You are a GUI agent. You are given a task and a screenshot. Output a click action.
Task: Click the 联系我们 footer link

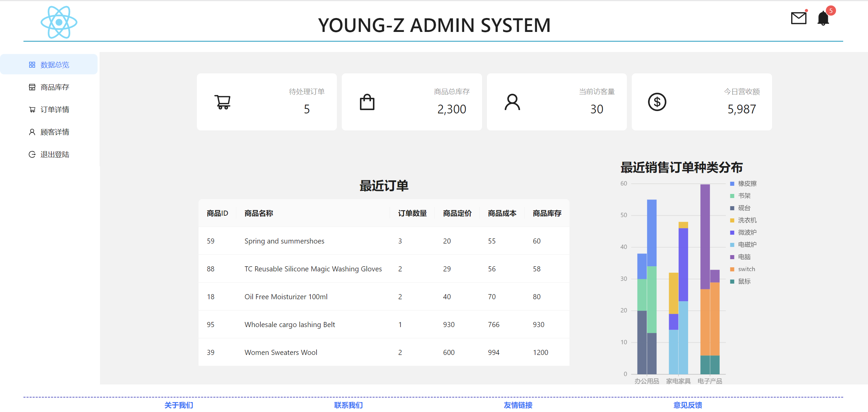coord(348,405)
